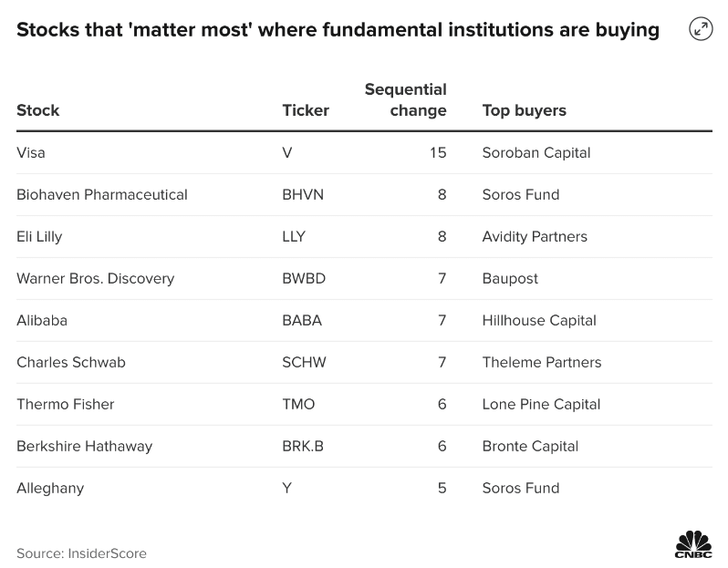Image resolution: width=728 pixels, height=568 pixels.
Task: Click the Sequential change column header
Action: (x=405, y=99)
